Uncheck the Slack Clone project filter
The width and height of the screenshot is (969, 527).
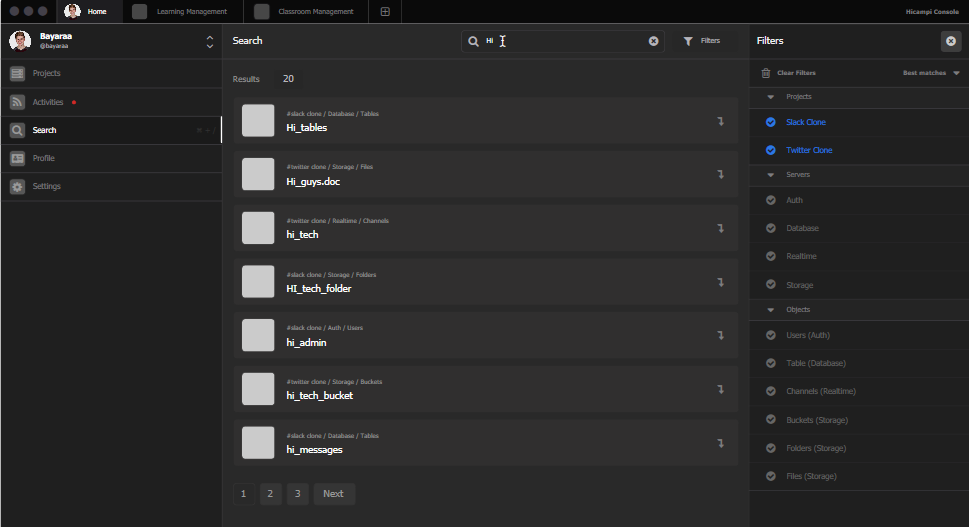point(770,122)
